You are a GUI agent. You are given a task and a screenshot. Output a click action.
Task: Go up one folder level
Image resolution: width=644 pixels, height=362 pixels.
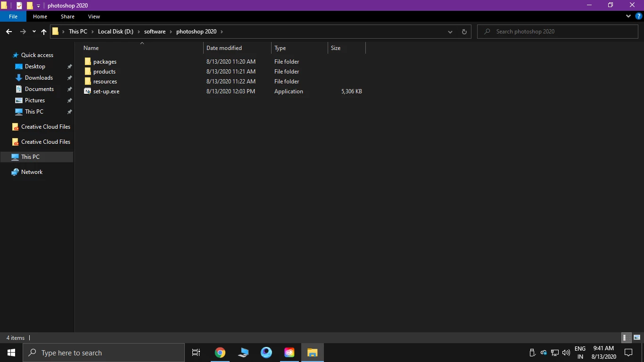tap(44, 32)
